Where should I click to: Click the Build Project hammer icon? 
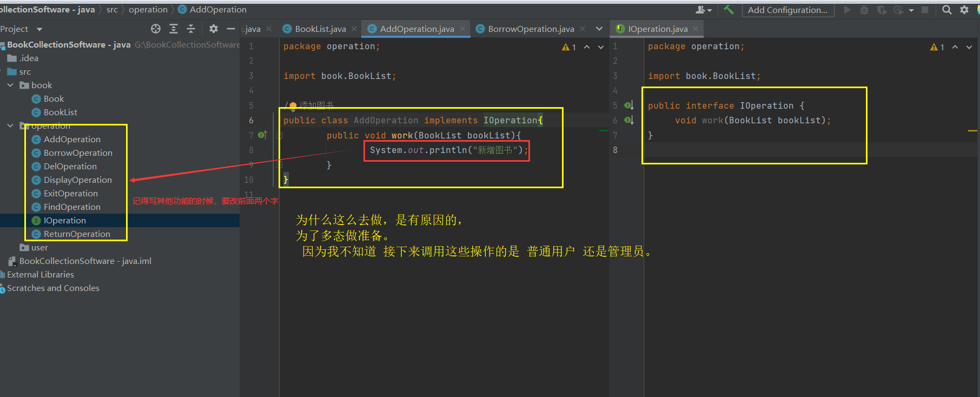tap(729, 10)
